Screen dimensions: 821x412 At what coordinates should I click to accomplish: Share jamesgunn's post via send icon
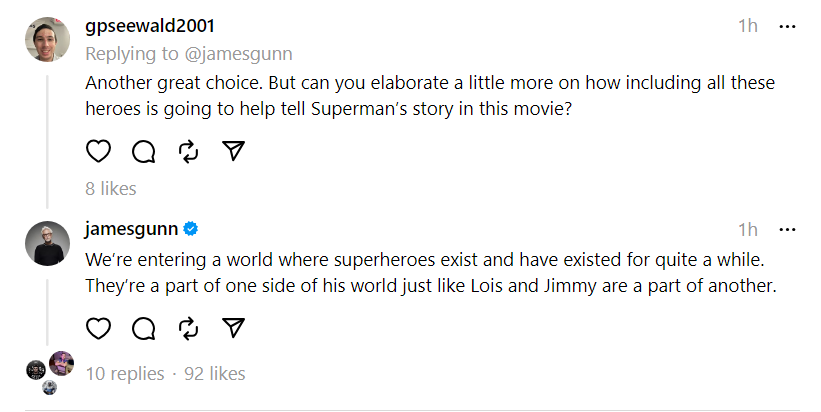click(233, 328)
